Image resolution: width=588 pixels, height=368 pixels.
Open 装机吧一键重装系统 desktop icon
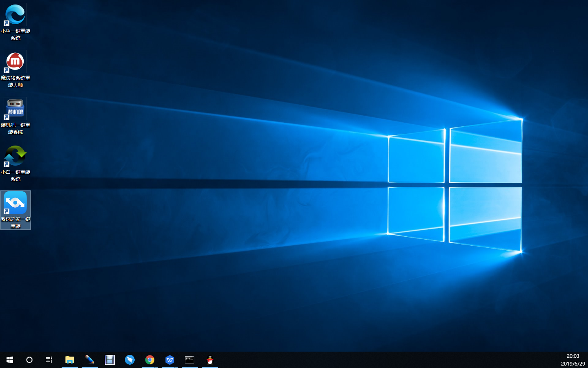coord(15,108)
